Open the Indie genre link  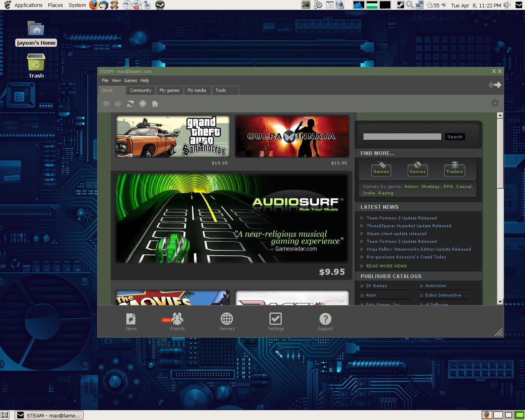point(369,193)
